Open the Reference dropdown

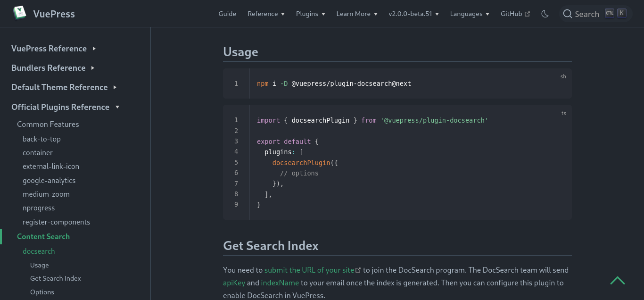point(266,14)
